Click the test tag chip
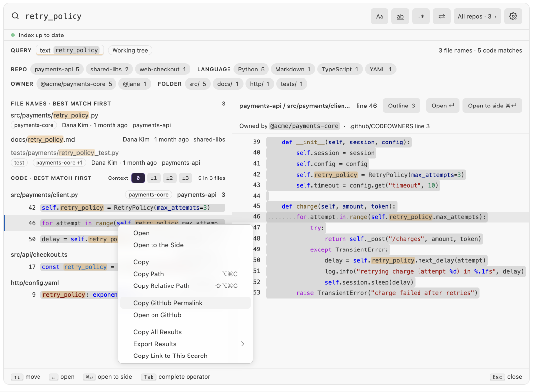Viewport: 533px width, 392px height. point(19,163)
